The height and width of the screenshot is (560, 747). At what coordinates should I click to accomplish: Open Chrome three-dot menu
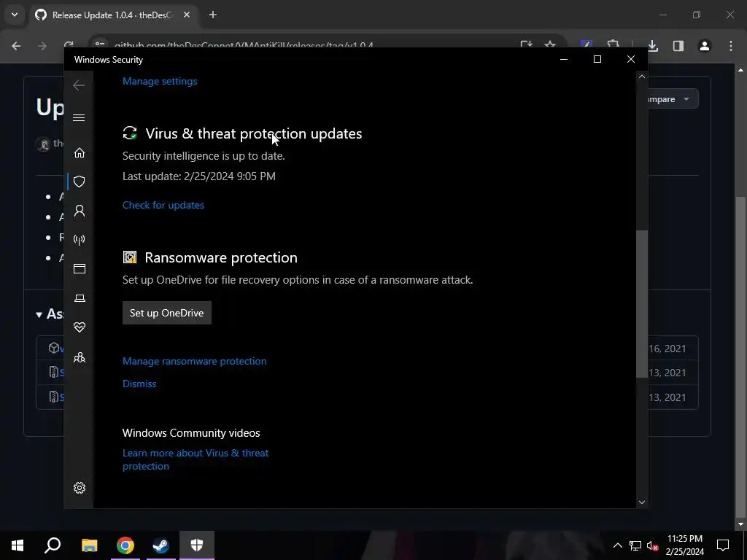tap(731, 46)
